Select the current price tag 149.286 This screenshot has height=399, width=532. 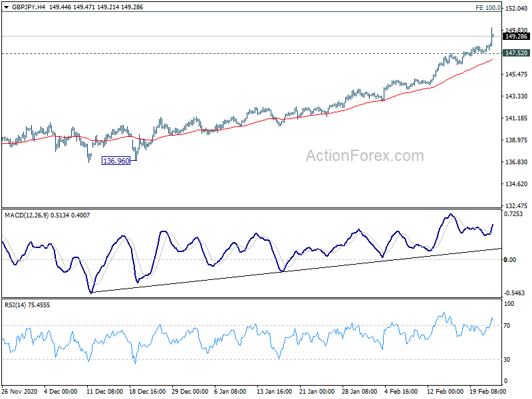(x=516, y=37)
